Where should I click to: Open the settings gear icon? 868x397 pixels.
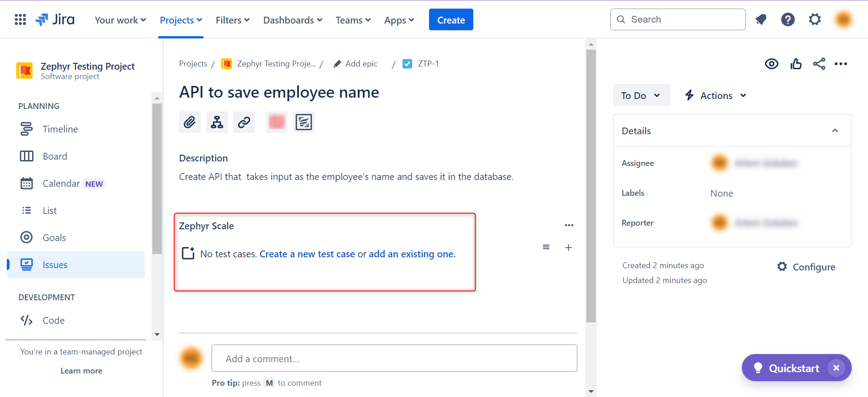tap(815, 19)
